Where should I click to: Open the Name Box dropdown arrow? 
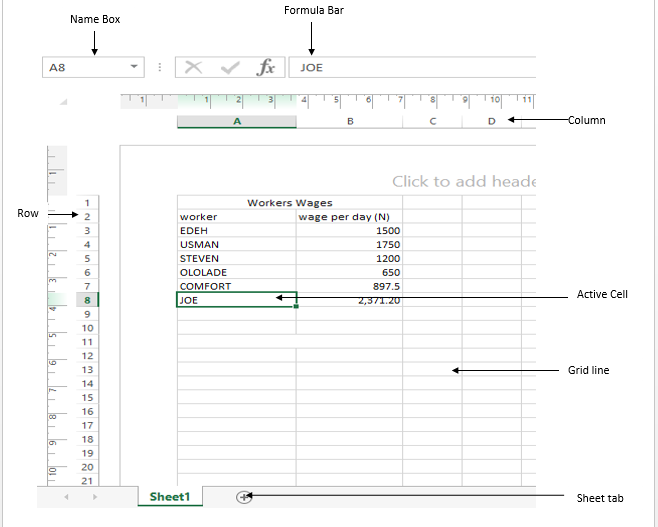(134, 67)
